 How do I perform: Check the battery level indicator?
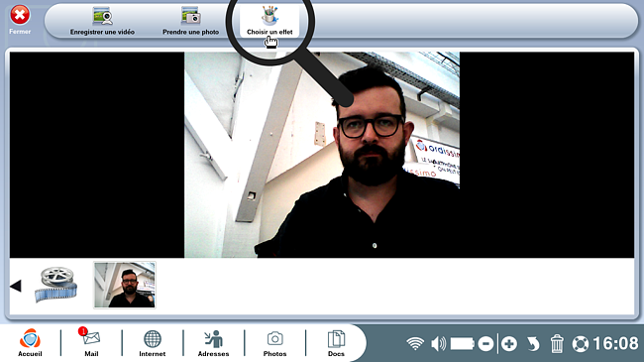(x=463, y=343)
